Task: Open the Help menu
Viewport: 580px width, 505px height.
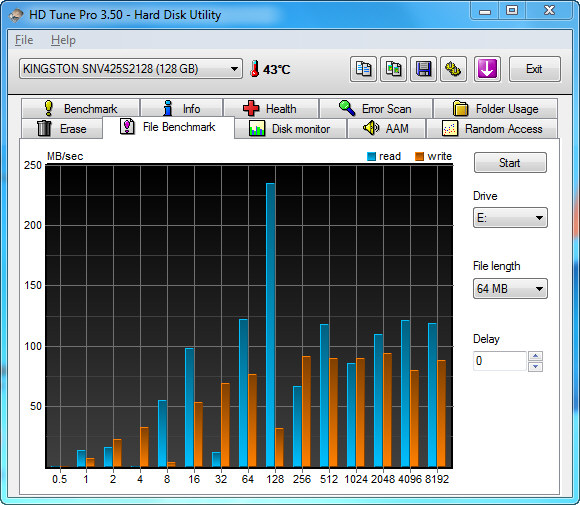Action: 63,40
